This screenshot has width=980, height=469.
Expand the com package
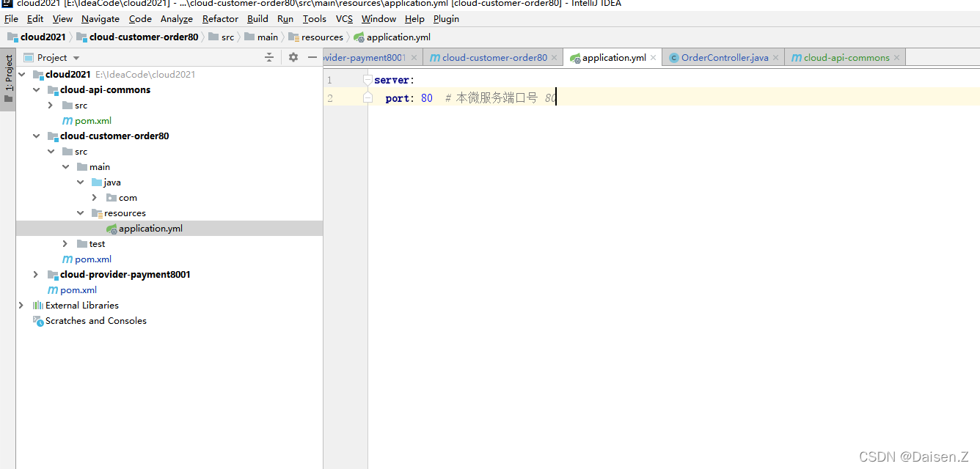pos(95,198)
